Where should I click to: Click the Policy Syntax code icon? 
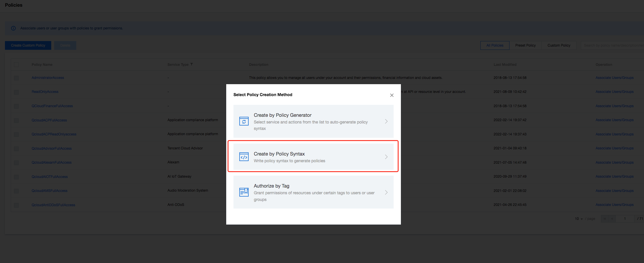pos(244,157)
